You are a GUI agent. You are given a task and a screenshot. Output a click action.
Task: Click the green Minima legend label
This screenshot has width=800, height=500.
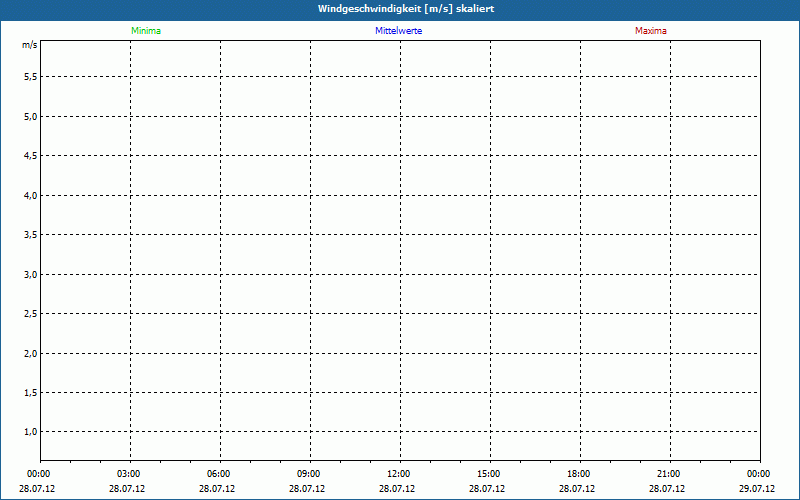pos(146,31)
